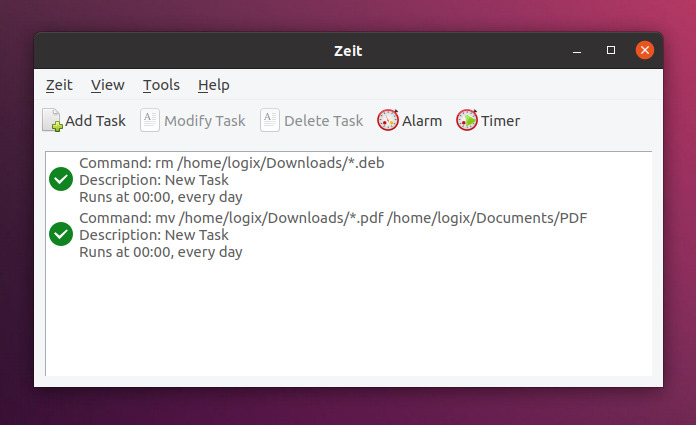Open the Tools menu
Viewport: 696px width, 425px height.
click(x=161, y=85)
